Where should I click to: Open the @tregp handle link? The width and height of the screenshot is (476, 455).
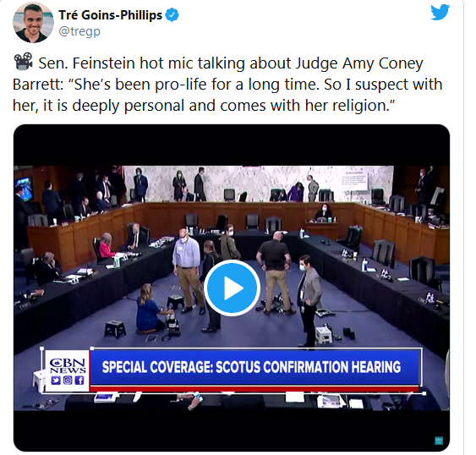coord(79,31)
